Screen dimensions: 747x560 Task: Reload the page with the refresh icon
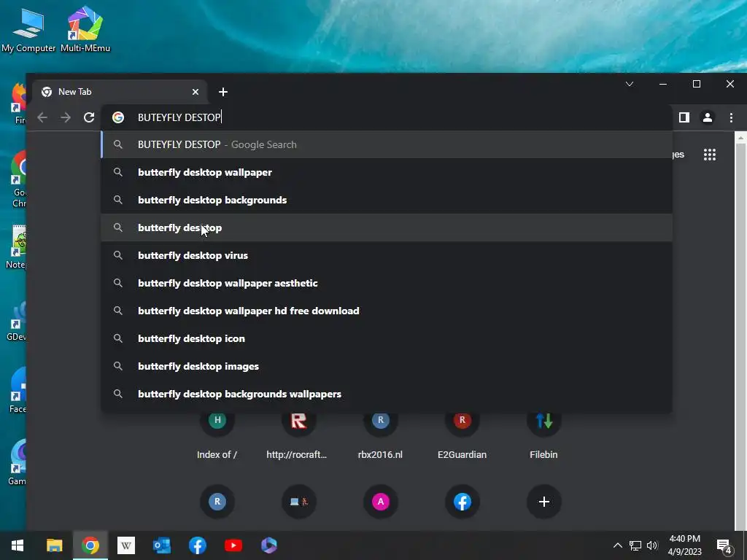89,117
